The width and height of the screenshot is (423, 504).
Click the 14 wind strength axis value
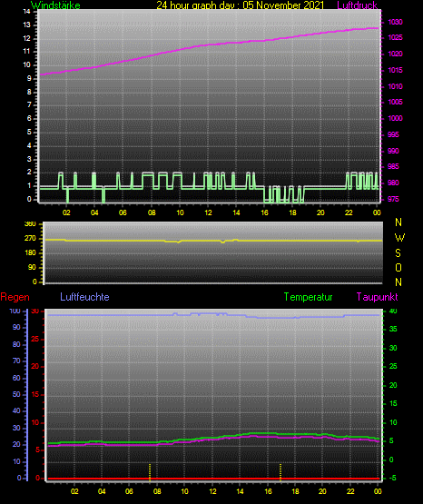click(27, 12)
